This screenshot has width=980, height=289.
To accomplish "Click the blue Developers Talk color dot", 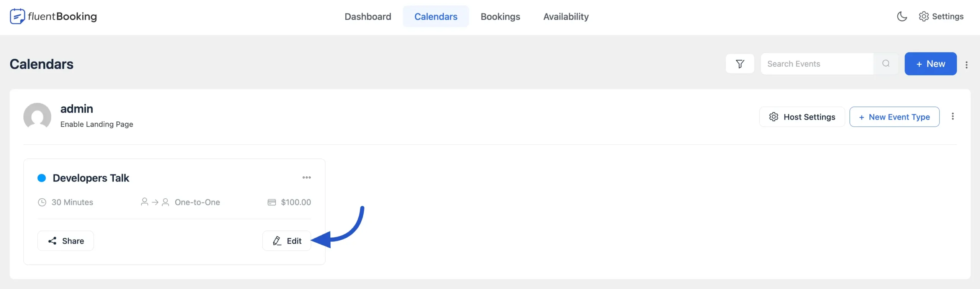I will click(x=42, y=178).
